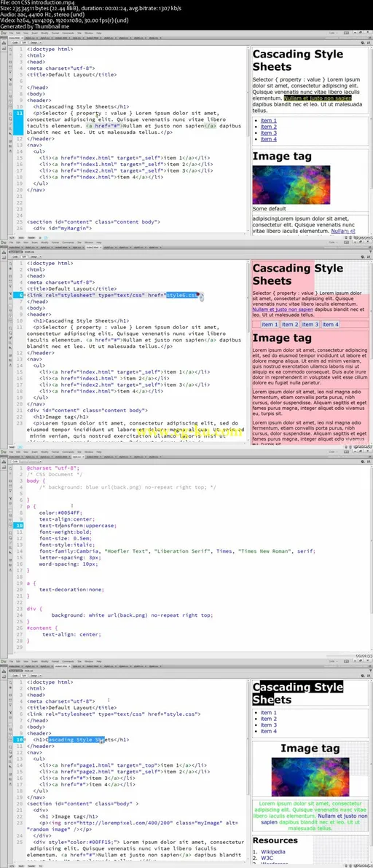Click the colorful image in the topmost preview

[291, 185]
